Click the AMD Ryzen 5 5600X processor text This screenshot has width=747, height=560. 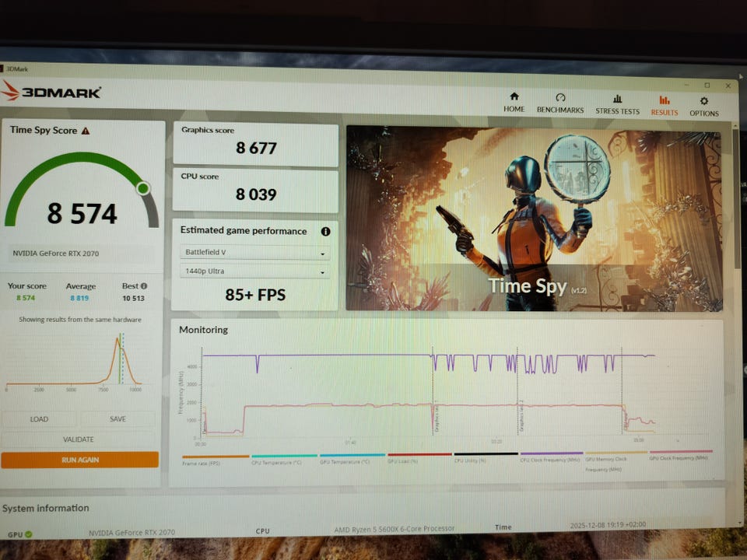pyautogui.click(x=394, y=529)
